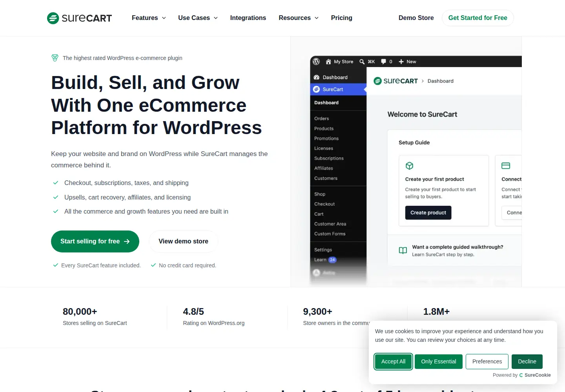Viewport: 565px width, 392px height.
Task: Open Subscriptions in the sidebar
Action: pos(329,158)
